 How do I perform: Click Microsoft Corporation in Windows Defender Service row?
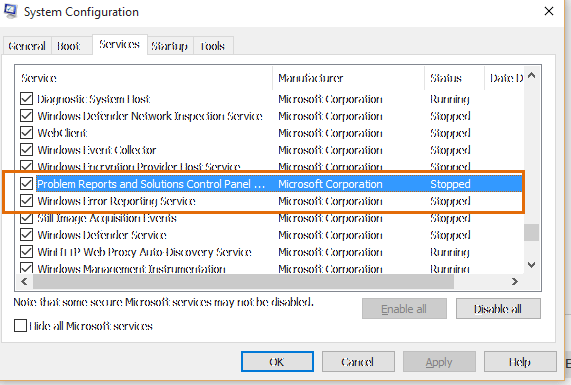330,235
